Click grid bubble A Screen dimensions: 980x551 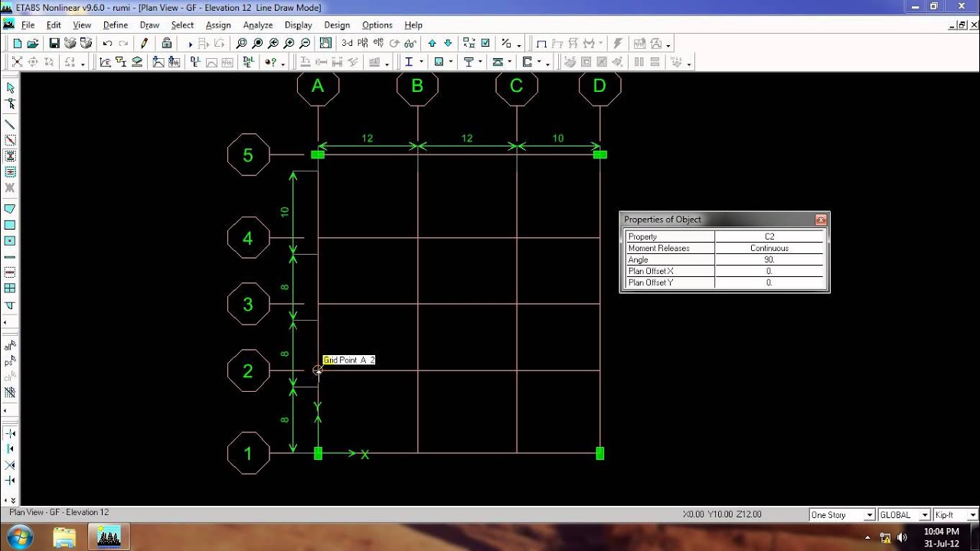click(318, 86)
